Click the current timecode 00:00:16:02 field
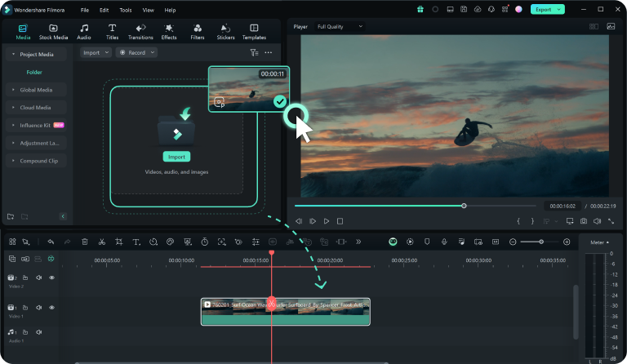The height and width of the screenshot is (364, 627). coord(563,206)
